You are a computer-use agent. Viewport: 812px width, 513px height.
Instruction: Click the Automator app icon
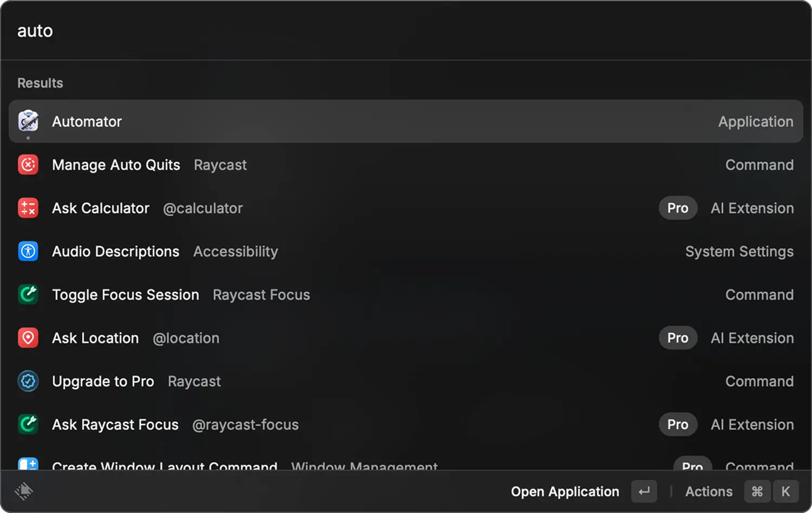[x=28, y=121]
